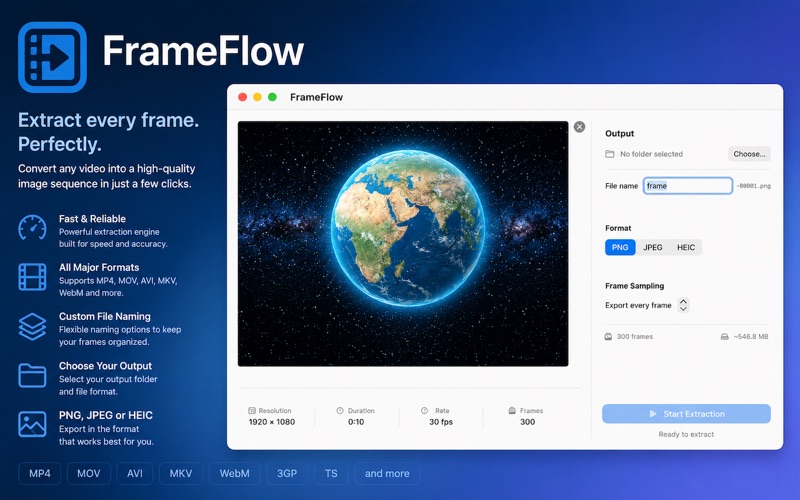
Task: Click the film strip All Major Formats icon
Action: (x=32, y=277)
